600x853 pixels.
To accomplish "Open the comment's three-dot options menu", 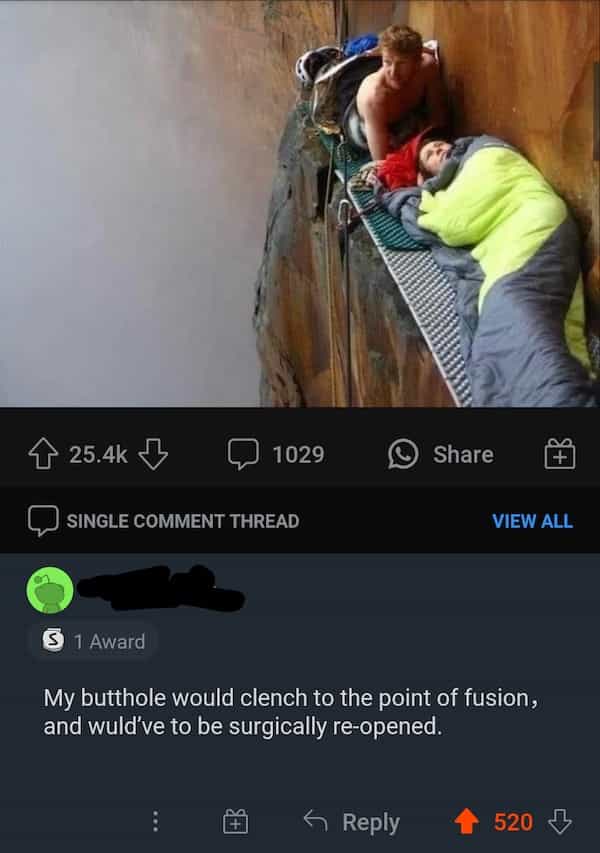I will [x=156, y=821].
